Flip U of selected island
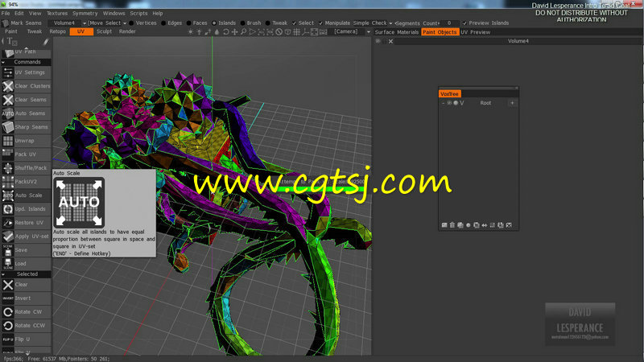 click(x=27, y=339)
